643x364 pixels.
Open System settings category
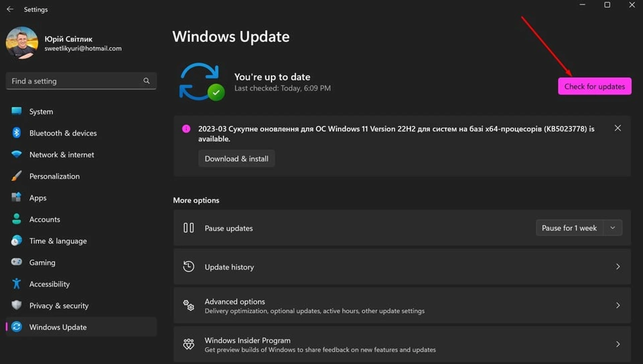point(81,111)
